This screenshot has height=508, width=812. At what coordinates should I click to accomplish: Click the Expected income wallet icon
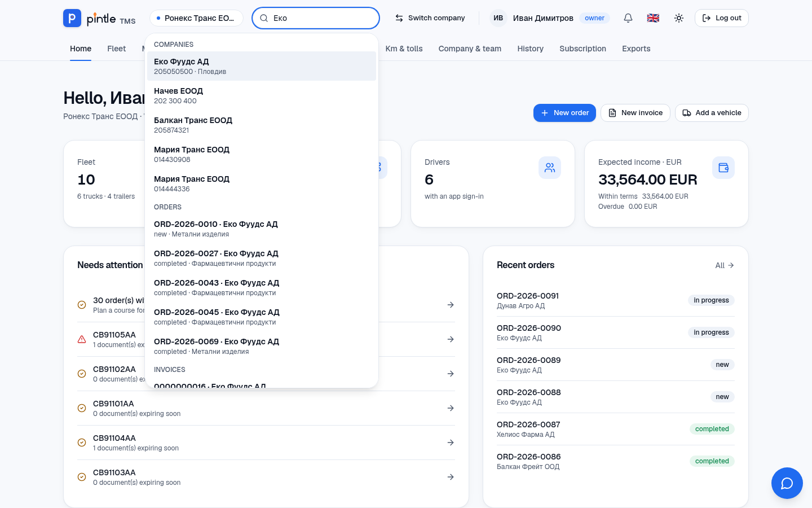(723, 168)
